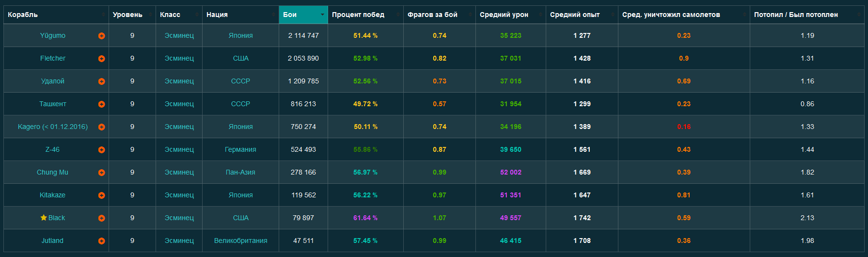Click the orange plus icon next to Ташкент
This screenshot has width=868, height=257.
tap(101, 104)
